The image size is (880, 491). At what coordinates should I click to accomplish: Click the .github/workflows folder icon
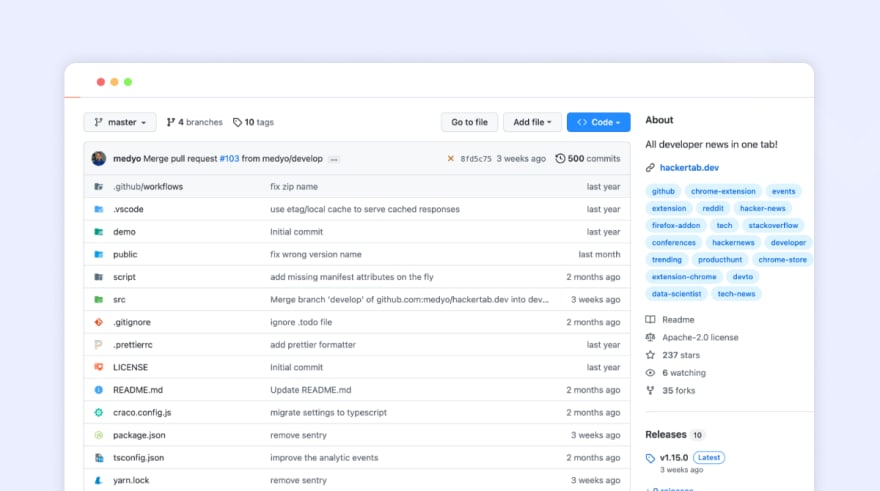[x=99, y=187]
